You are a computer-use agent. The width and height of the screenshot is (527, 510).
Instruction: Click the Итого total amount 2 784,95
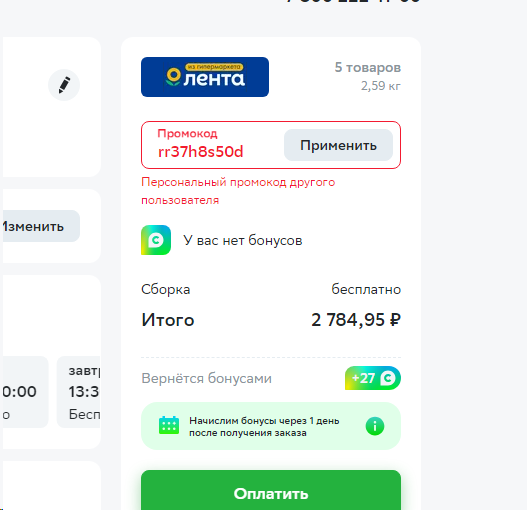click(x=356, y=320)
